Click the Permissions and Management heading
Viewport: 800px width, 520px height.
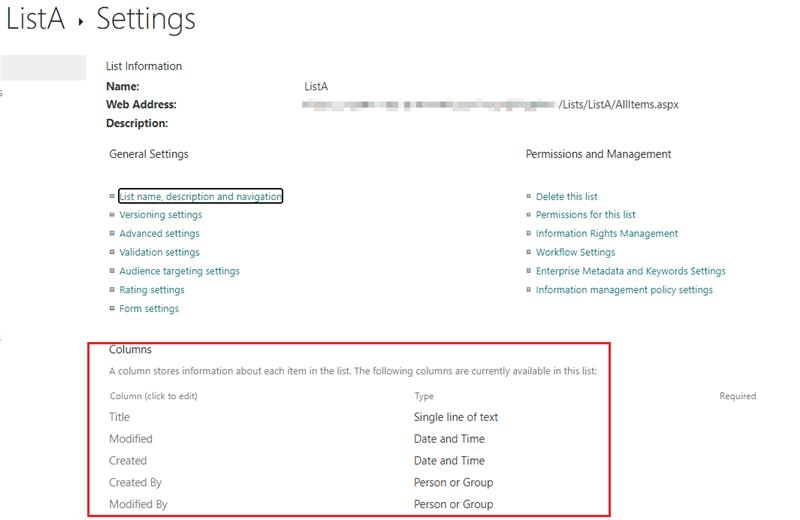pos(598,154)
